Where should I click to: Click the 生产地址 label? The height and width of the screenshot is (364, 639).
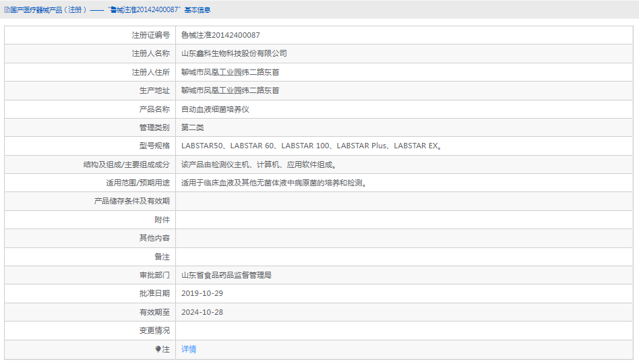coord(154,90)
